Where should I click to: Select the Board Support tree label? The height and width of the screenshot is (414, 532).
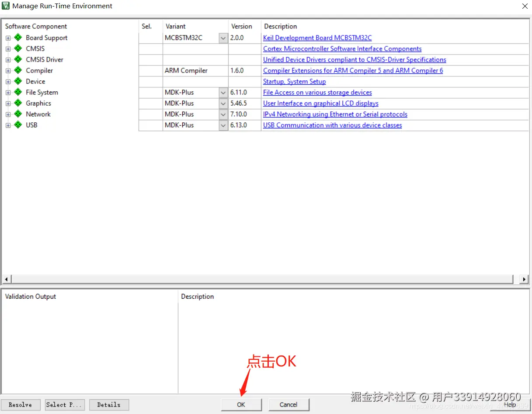click(46, 38)
